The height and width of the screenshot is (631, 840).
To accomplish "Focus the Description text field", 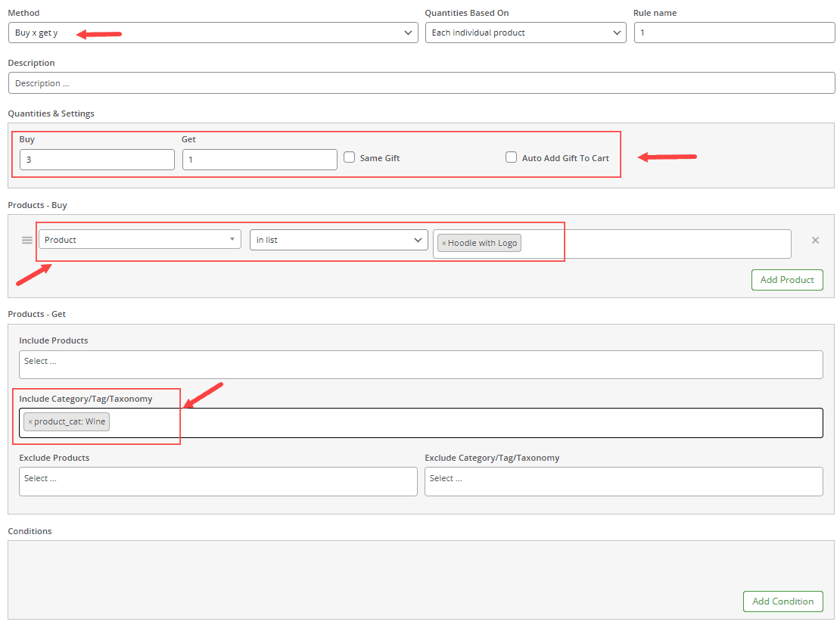I will pos(421,83).
